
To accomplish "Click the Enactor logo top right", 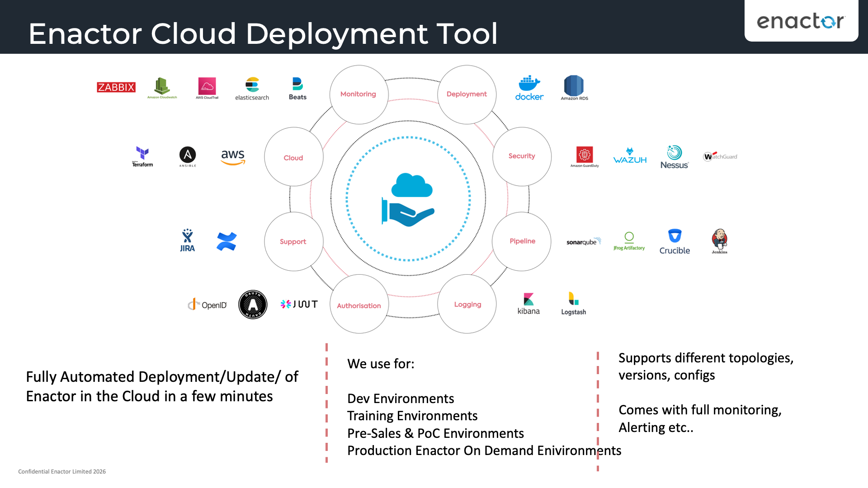I will click(801, 21).
